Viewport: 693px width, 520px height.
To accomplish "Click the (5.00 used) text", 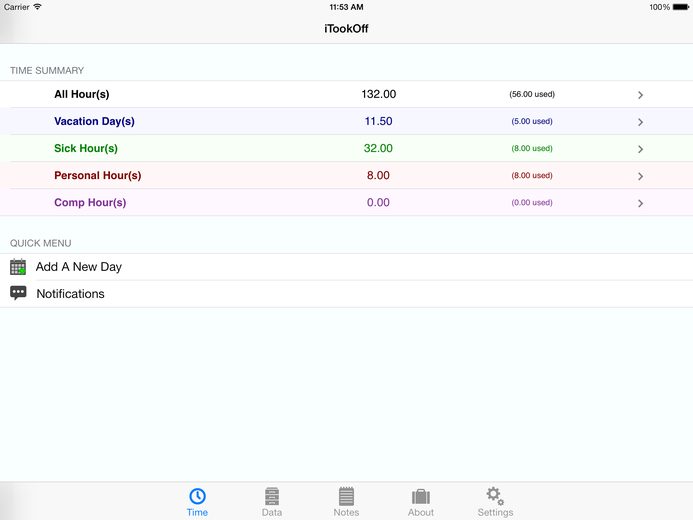I will (532, 121).
